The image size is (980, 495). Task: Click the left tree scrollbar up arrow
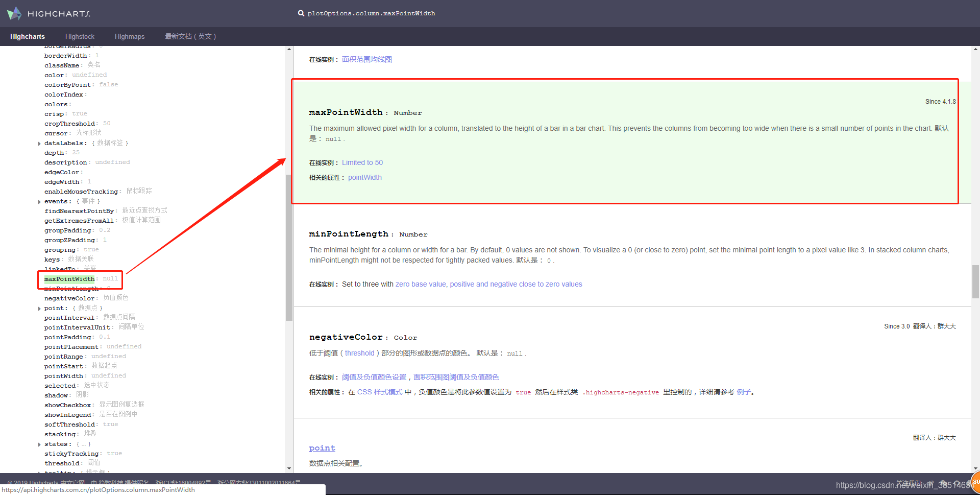[289, 50]
